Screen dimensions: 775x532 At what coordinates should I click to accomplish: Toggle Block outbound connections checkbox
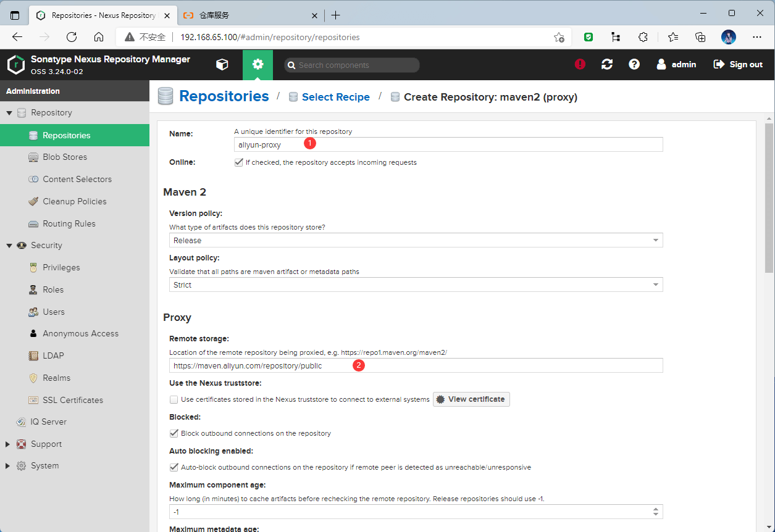click(174, 433)
